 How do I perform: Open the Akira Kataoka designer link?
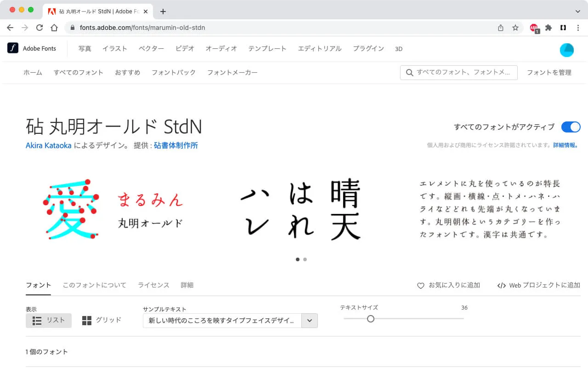coord(49,145)
